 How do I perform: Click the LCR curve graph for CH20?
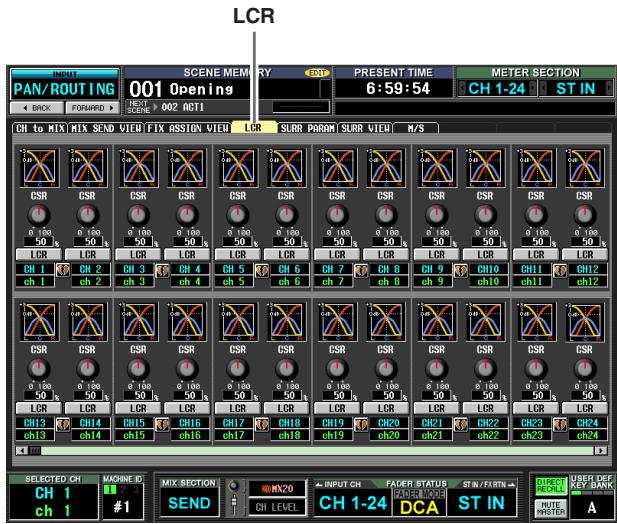click(x=386, y=321)
